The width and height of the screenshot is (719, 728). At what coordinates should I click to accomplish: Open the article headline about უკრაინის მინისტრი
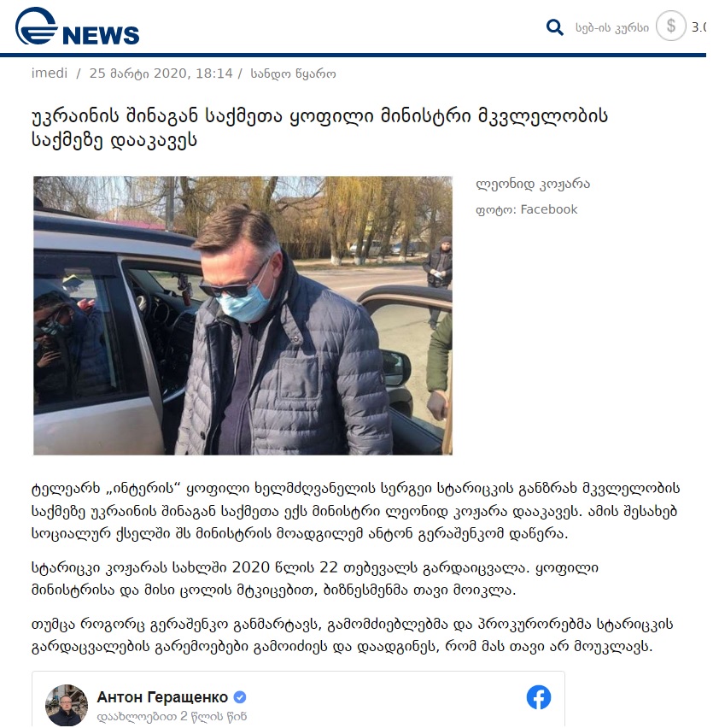(319, 127)
